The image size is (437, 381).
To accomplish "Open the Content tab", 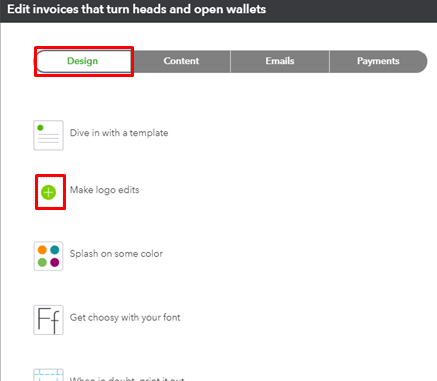I will point(181,61).
